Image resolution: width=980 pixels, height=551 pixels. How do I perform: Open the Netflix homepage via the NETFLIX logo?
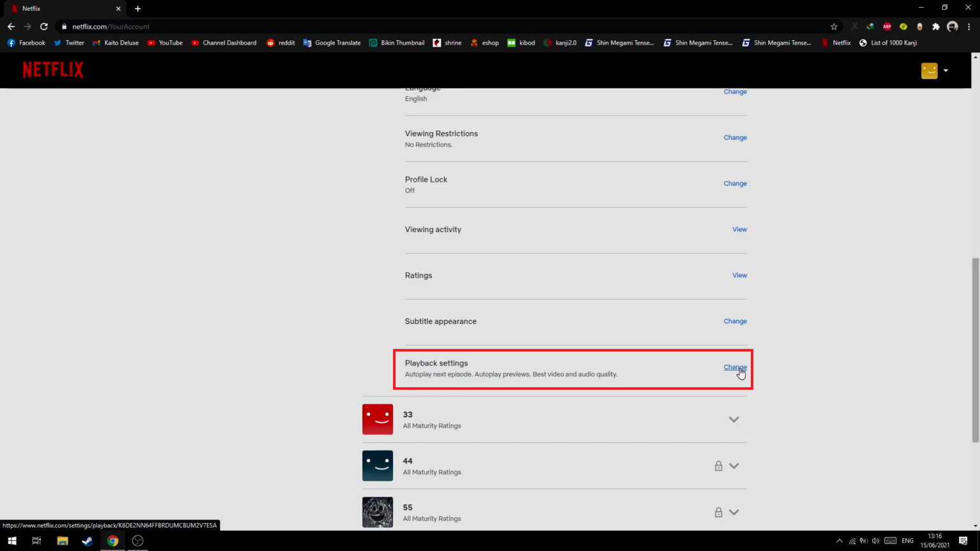click(53, 70)
